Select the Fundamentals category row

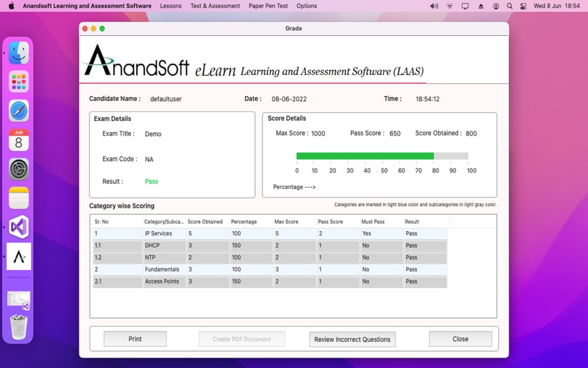pos(270,269)
